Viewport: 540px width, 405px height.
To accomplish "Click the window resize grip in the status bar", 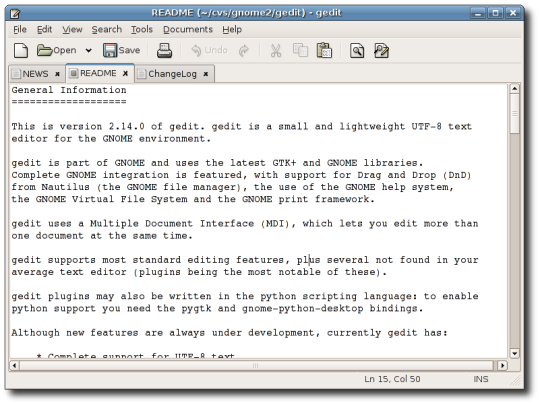I will pos(515,380).
